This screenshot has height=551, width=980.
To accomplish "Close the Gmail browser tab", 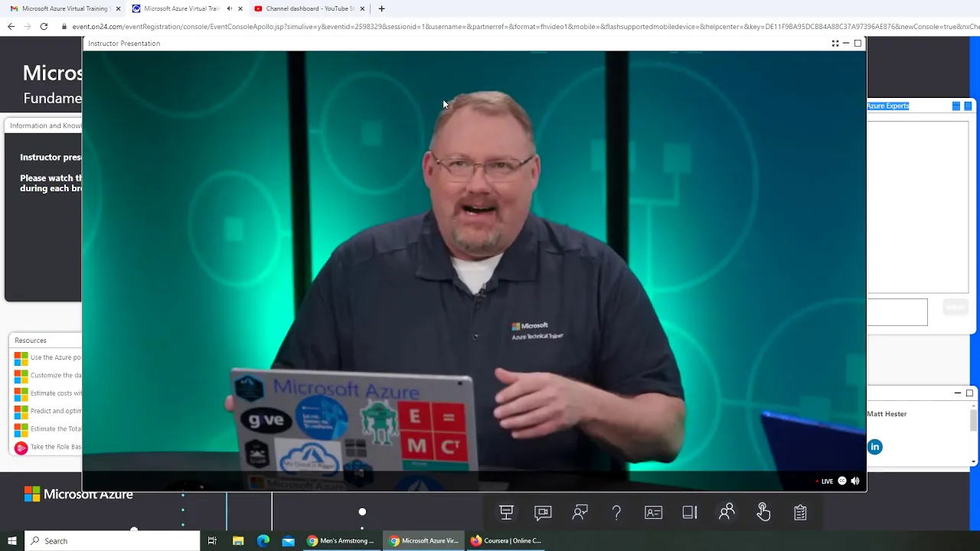I will tap(118, 8).
